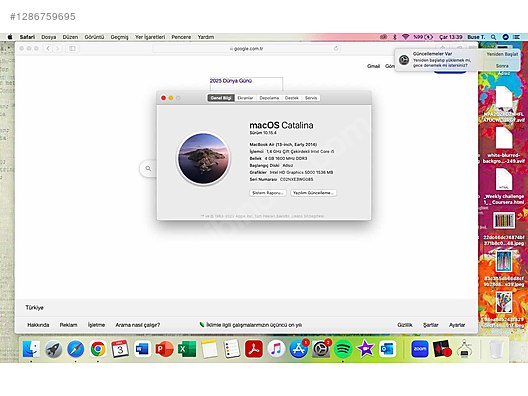Open the Yardım menu
Viewport: 528px width, 396px height.
(x=206, y=37)
